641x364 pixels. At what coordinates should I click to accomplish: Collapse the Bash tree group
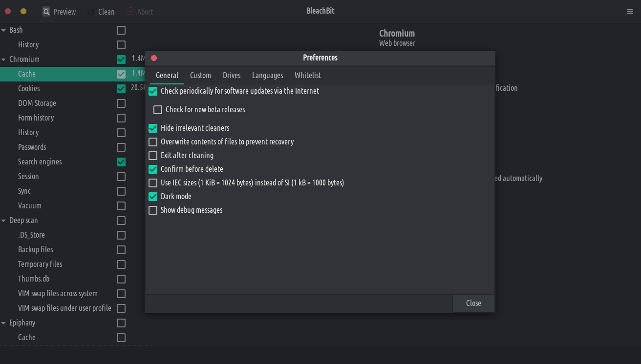point(4,30)
